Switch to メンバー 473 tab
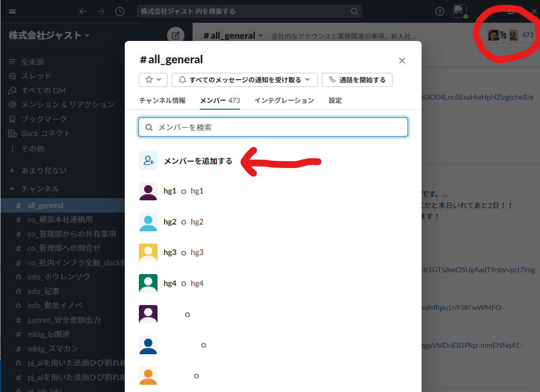Image resolution: width=540 pixels, height=392 pixels. [220, 101]
